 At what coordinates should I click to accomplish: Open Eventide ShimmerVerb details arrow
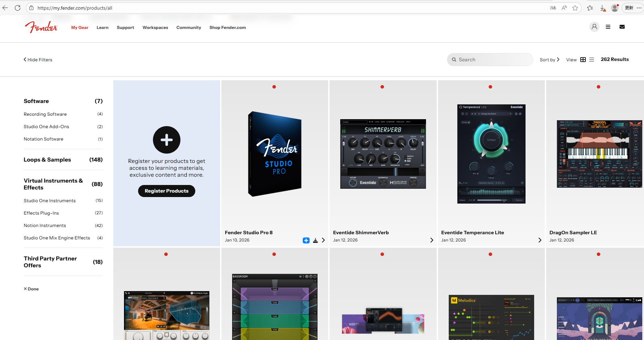point(432,240)
